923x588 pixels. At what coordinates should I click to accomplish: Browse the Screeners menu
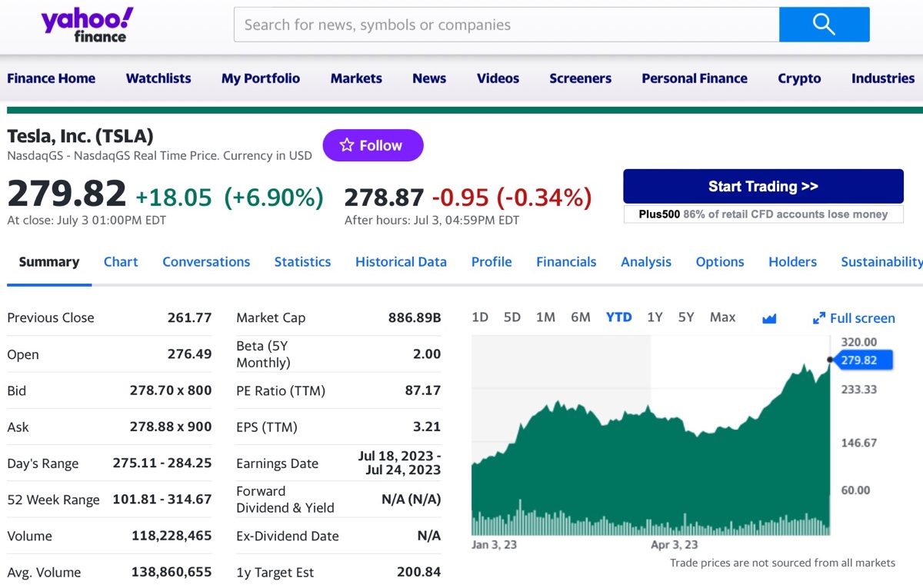pos(580,78)
